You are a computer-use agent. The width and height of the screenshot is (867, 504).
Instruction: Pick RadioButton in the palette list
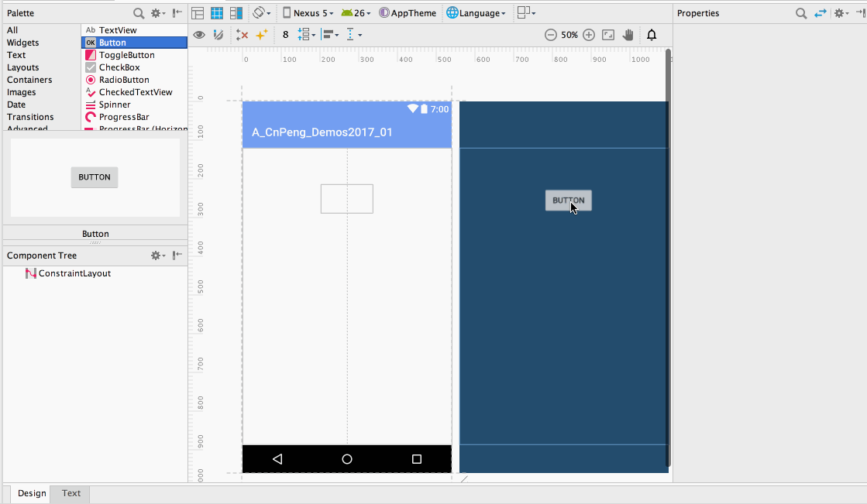click(134, 81)
